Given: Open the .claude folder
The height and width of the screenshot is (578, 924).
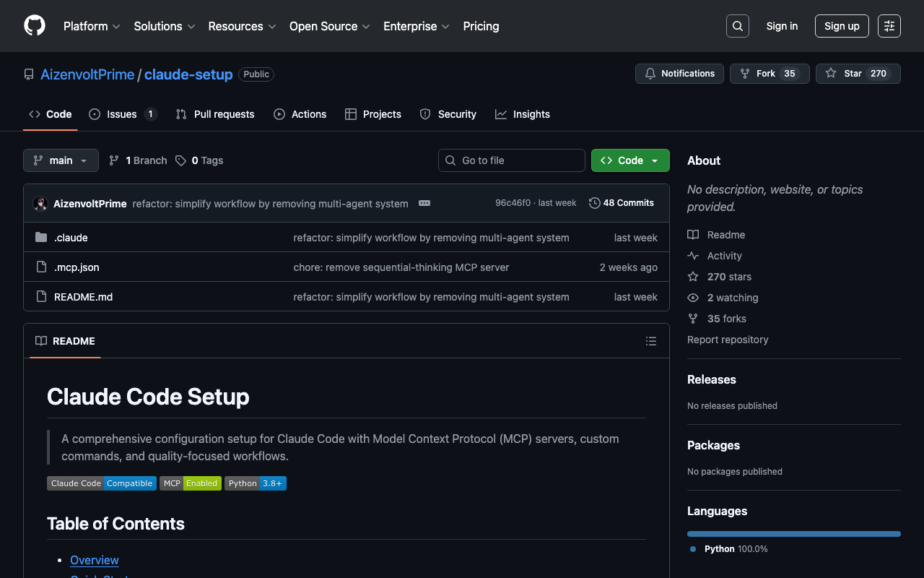Looking at the screenshot, I should point(71,238).
